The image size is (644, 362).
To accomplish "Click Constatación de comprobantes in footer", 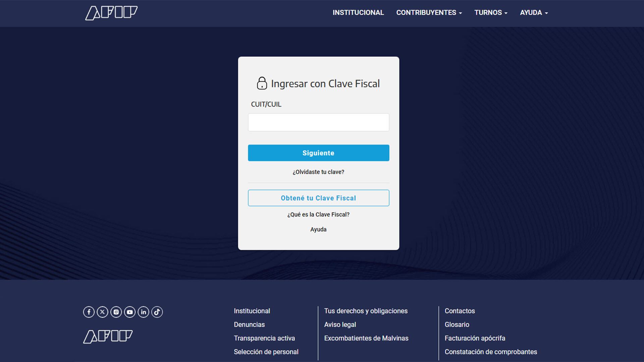I will coord(490,352).
